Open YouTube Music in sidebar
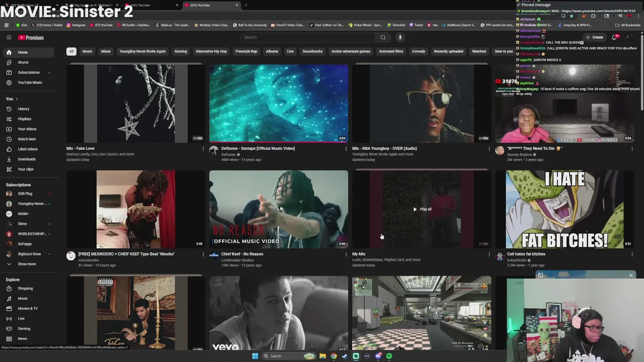 click(x=29, y=82)
